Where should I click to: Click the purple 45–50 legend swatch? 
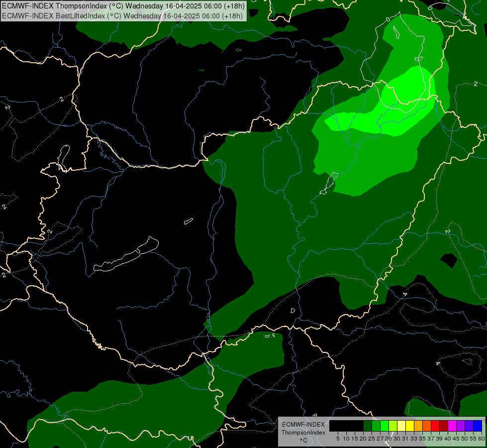click(461, 426)
